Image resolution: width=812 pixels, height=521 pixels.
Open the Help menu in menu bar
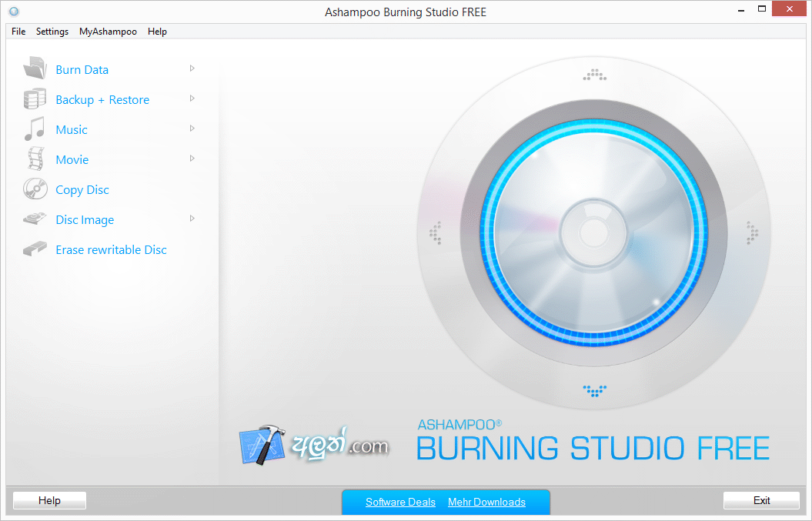(x=157, y=32)
